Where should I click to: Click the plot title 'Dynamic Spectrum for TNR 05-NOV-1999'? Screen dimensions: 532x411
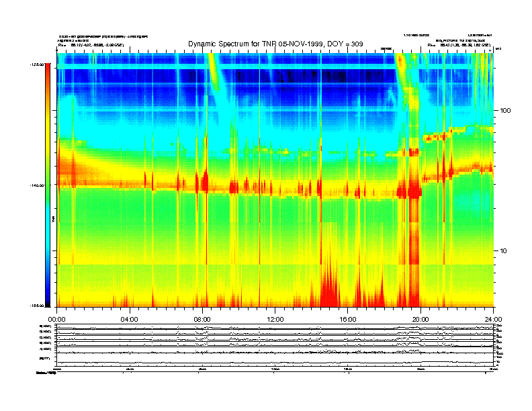pos(275,44)
